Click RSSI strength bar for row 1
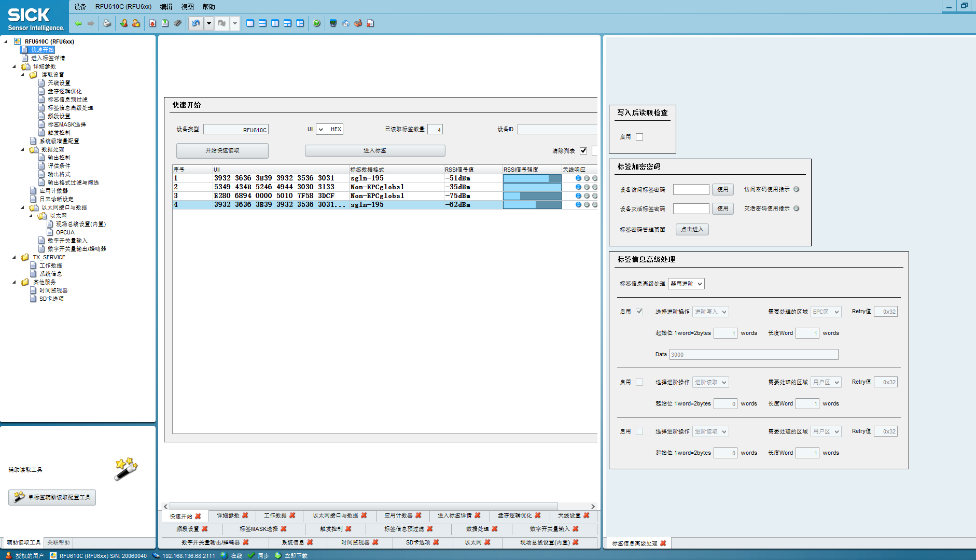 [532, 178]
